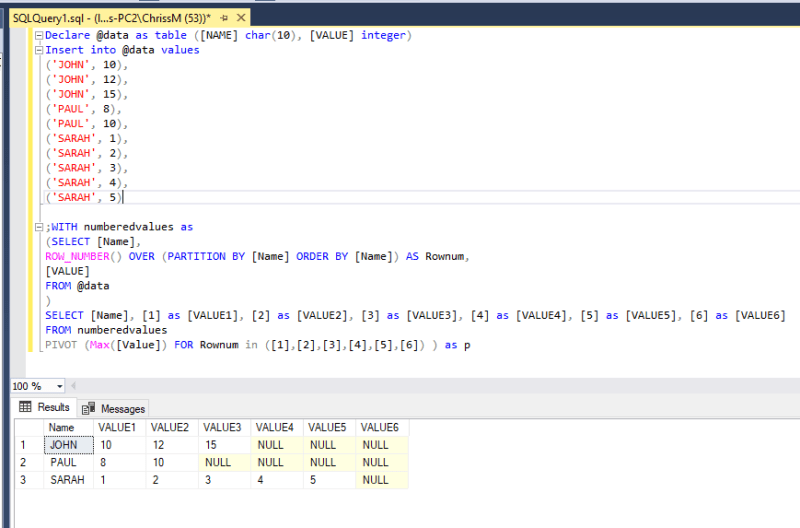Screen dimensions: 800x528
Task: Click PAUL's VALUE1 cell showing 8
Action: [x=120, y=462]
